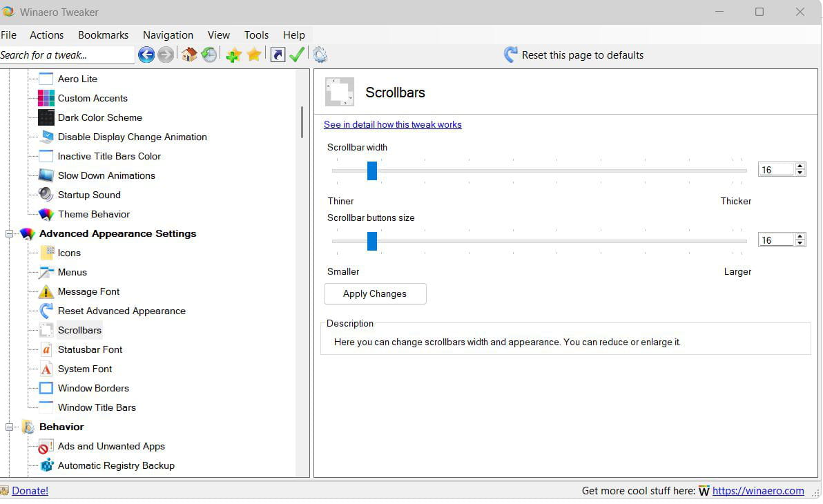This screenshot has height=504, width=823.
Task: Click Reset this page to defaults
Action: click(x=574, y=55)
